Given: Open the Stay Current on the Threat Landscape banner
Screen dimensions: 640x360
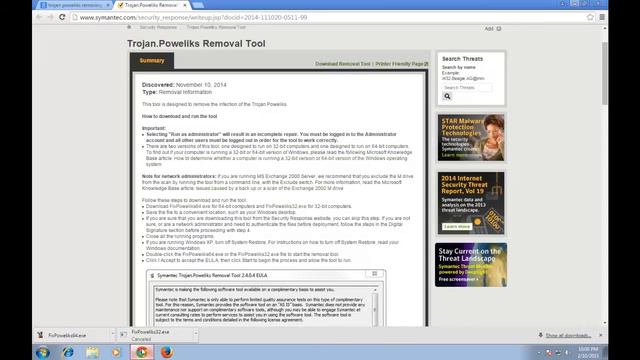Looking at the screenshot, I should (471, 265).
